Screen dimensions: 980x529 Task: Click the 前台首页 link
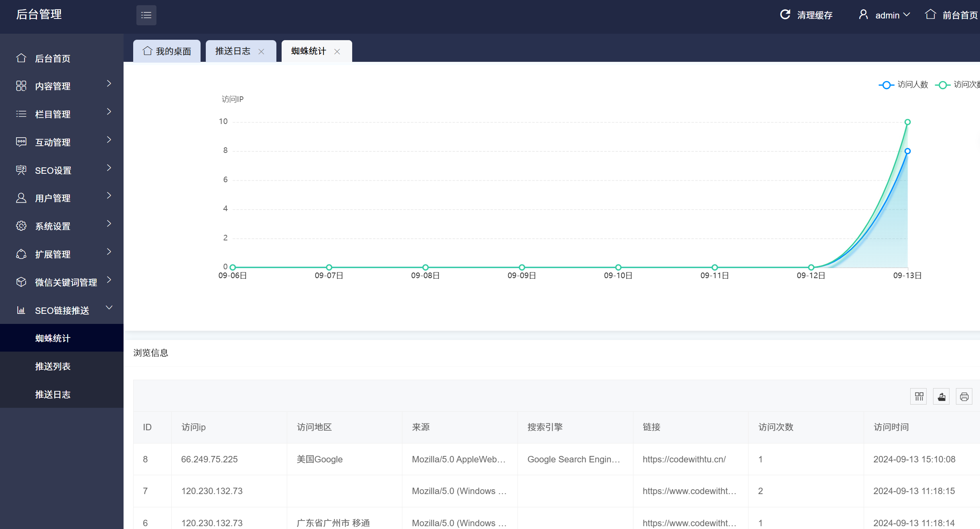tap(960, 15)
